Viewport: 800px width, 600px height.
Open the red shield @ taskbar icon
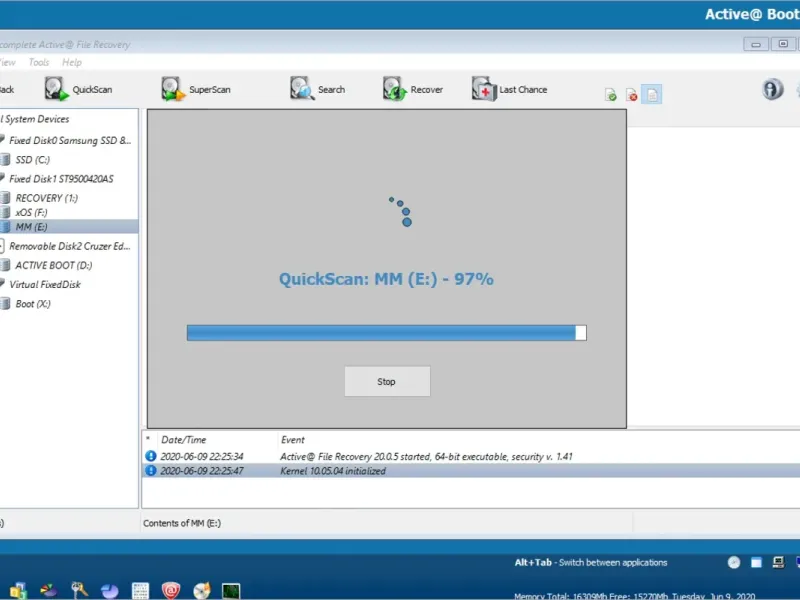(171, 591)
